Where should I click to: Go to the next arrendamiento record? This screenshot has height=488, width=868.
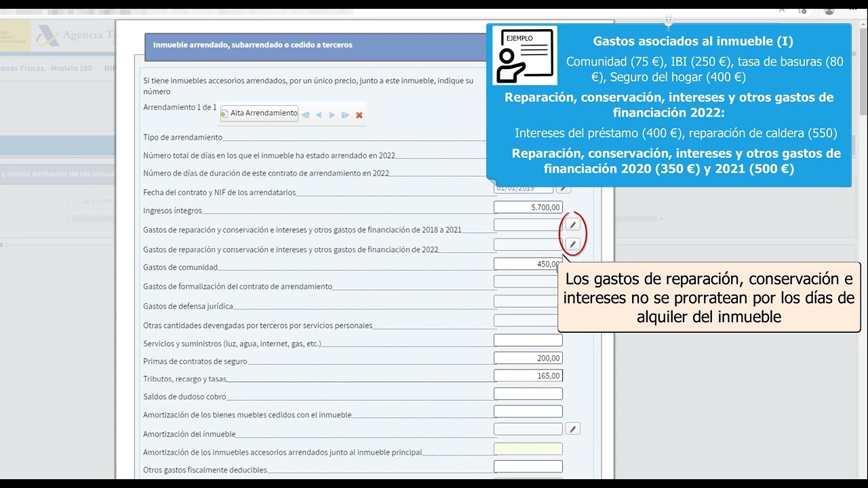point(332,115)
